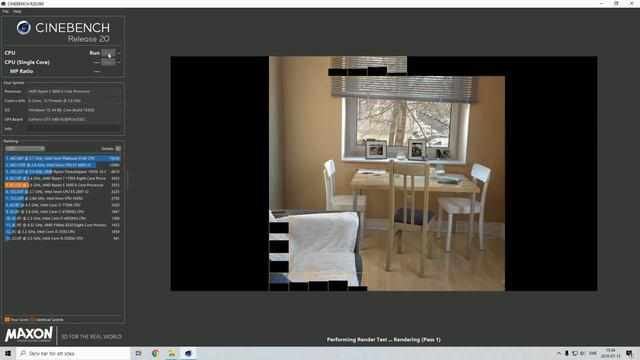Click the Cinebench logo sphere icon
Viewport: 640px width, 360px height.
[24, 28]
